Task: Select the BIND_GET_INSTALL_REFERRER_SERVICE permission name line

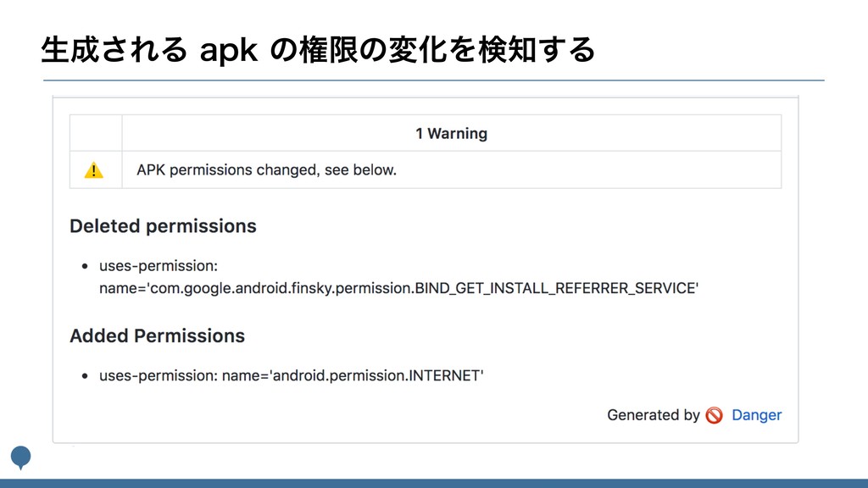Action: pyautogui.click(x=398, y=288)
